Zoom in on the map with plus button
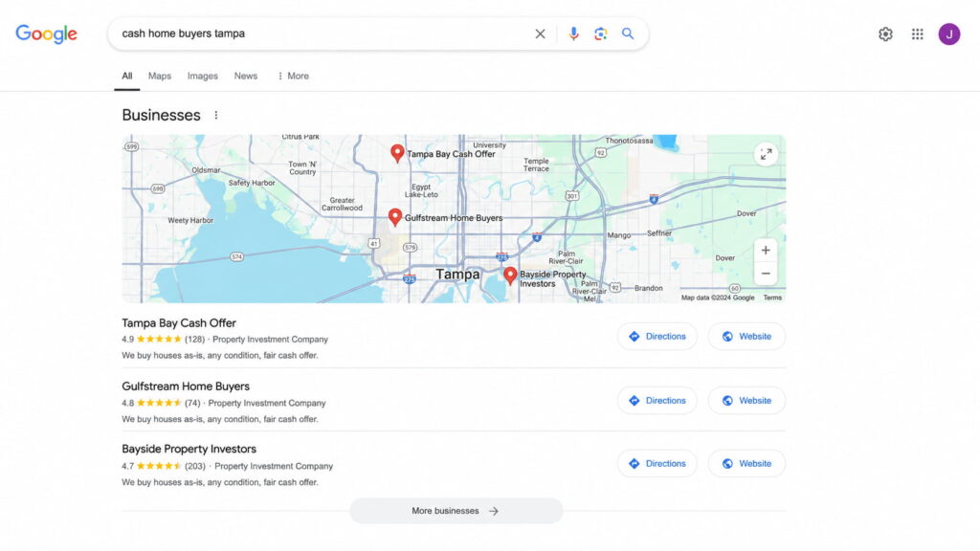 coord(766,251)
